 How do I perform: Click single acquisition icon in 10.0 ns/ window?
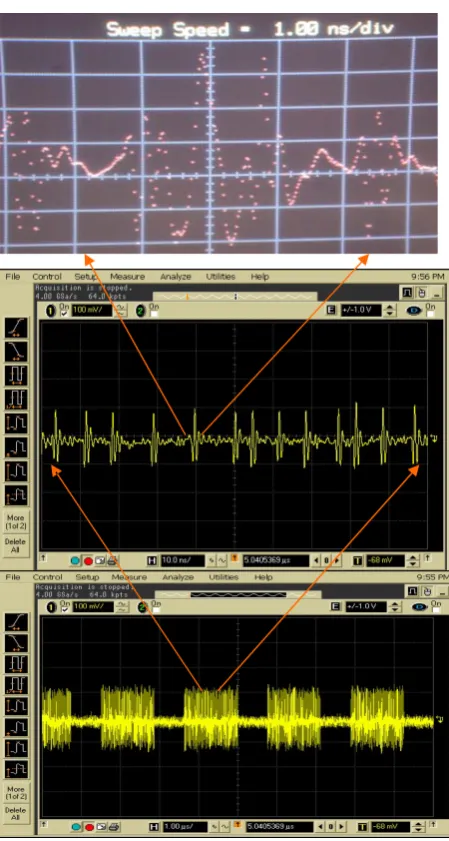[x=100, y=561]
